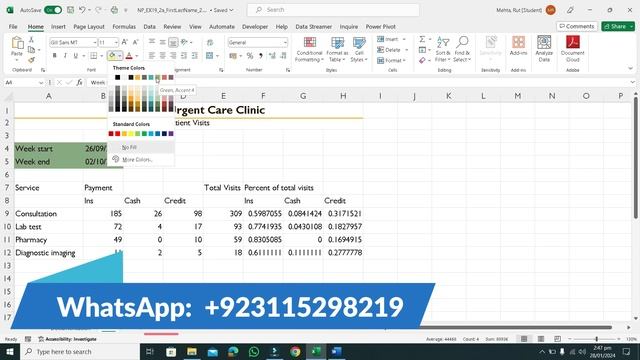Toggle Bottom Align vertical alignment

coord(173,42)
